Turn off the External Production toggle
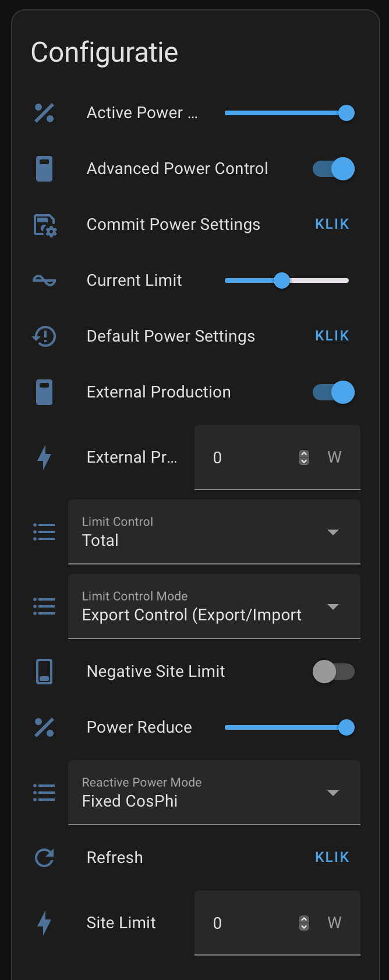Viewport: 389px width, 980px height. coord(334,392)
